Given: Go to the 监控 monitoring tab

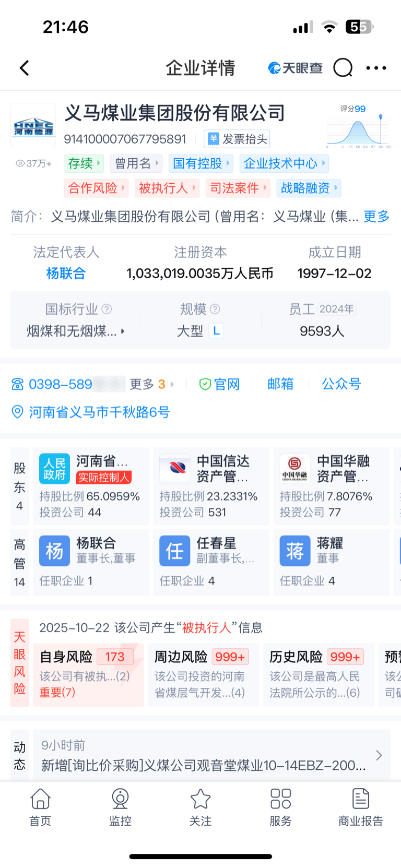Looking at the screenshot, I should click(120, 807).
